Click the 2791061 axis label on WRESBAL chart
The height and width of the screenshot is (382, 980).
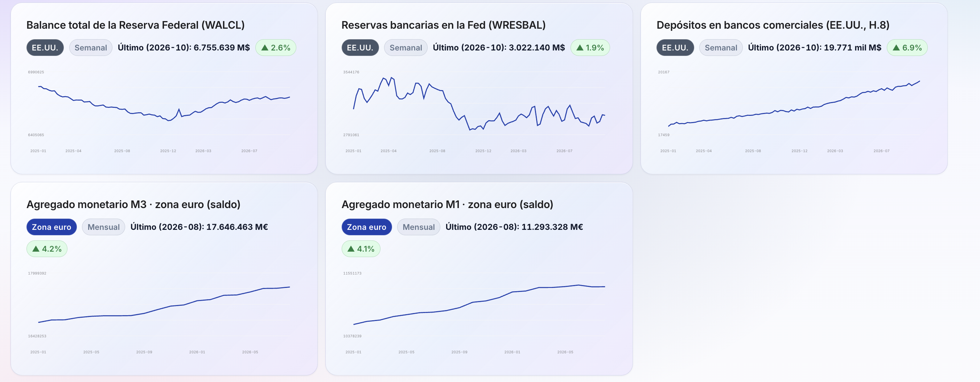(x=351, y=135)
